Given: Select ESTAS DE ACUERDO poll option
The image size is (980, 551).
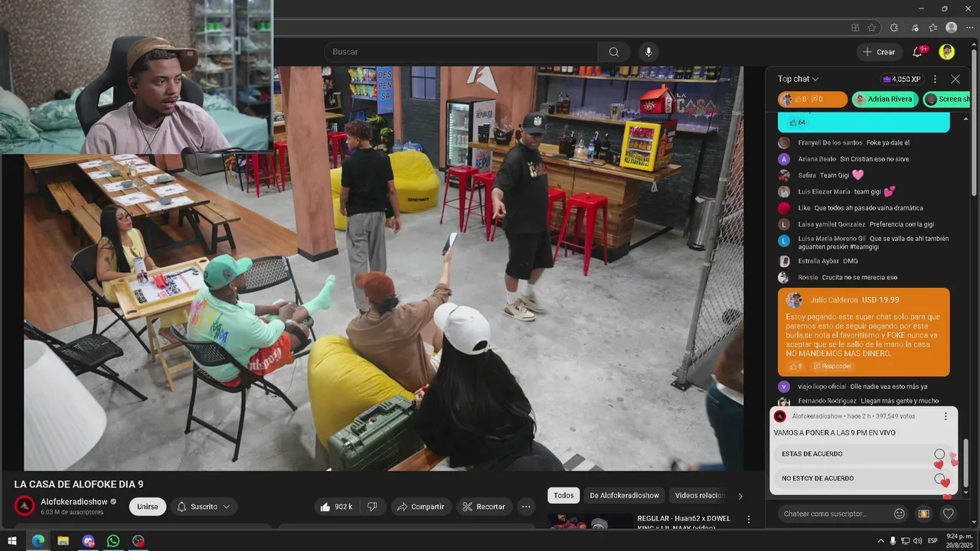Looking at the screenshot, I should coord(862,454).
